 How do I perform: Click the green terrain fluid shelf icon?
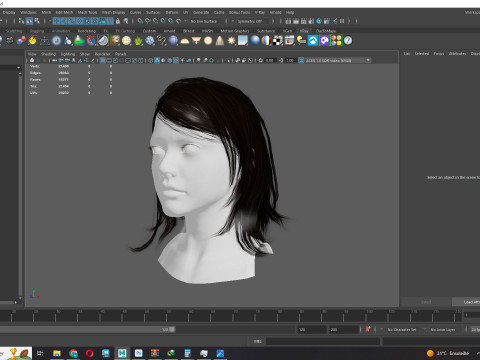click(x=79, y=41)
